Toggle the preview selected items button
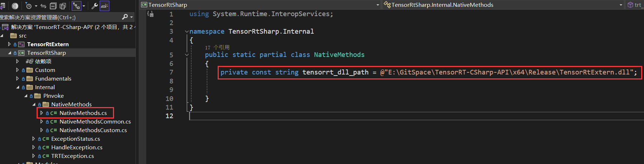644x164 pixels. 104,6
